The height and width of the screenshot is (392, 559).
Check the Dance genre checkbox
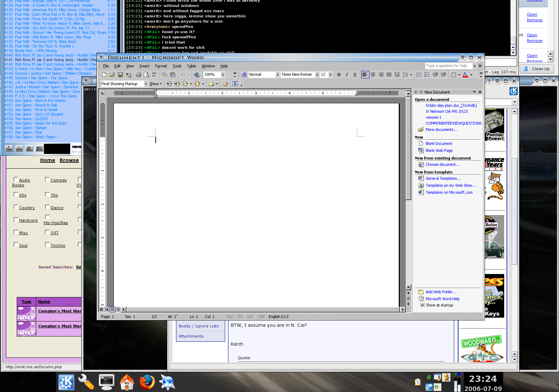47,207
